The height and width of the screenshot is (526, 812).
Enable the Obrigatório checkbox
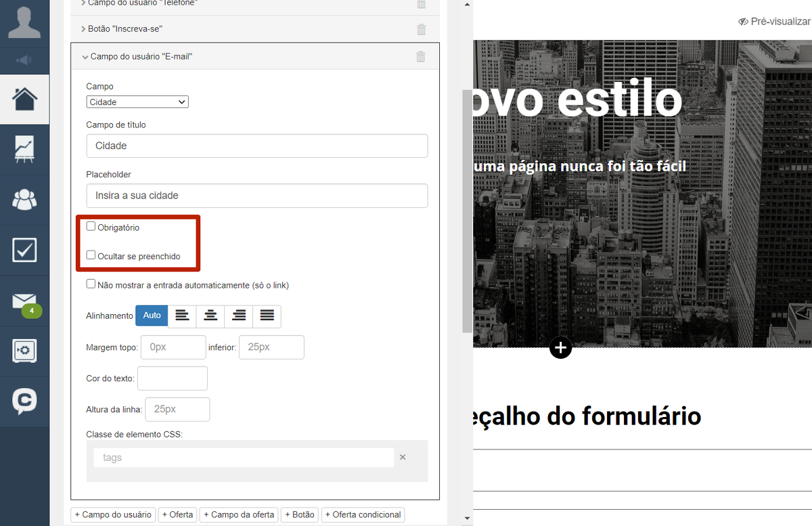coord(91,227)
